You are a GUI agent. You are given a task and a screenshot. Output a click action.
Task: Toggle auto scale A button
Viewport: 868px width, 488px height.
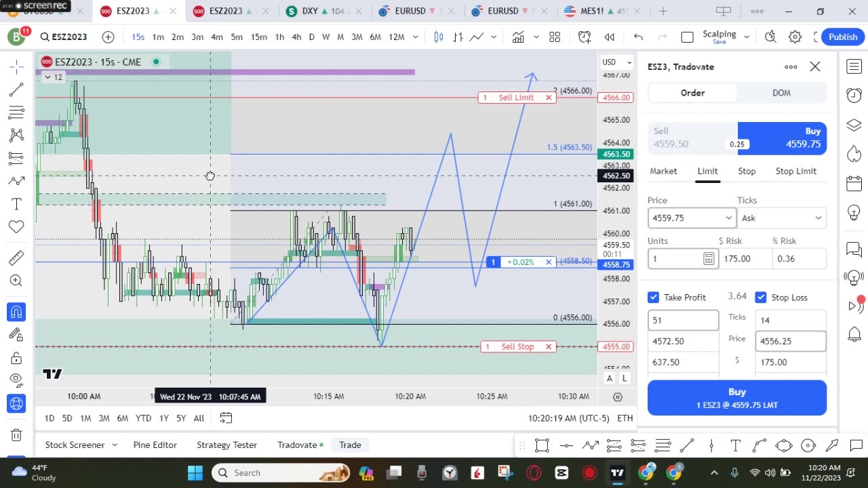click(610, 378)
